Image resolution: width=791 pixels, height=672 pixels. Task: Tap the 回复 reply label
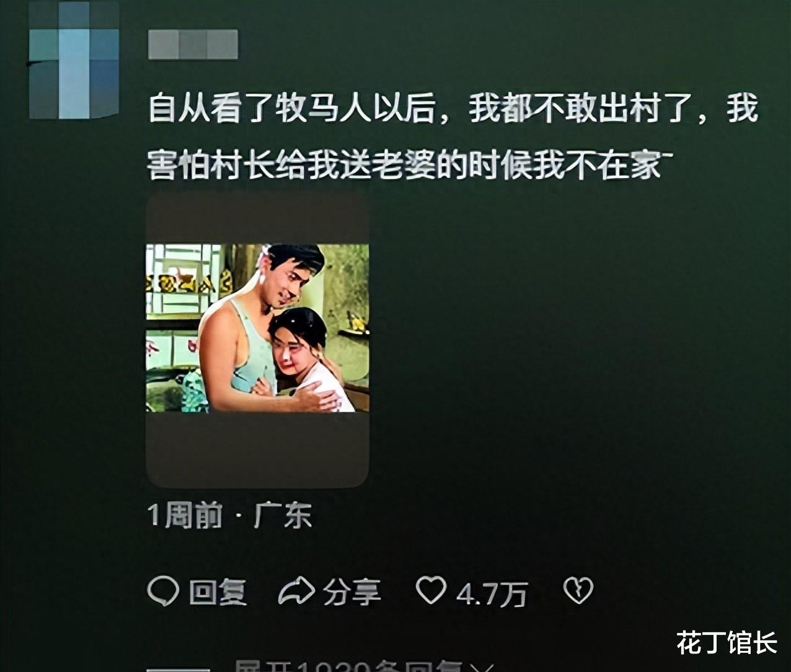(218, 593)
